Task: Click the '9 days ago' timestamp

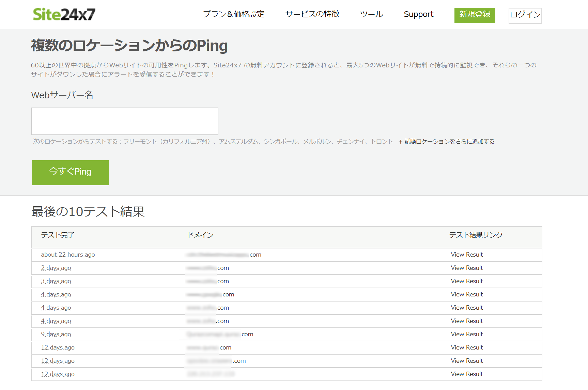Action: click(x=56, y=334)
